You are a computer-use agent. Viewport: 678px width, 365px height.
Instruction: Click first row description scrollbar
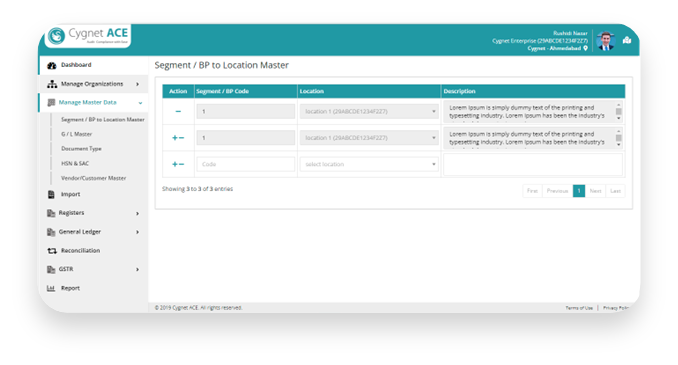pos(619,112)
